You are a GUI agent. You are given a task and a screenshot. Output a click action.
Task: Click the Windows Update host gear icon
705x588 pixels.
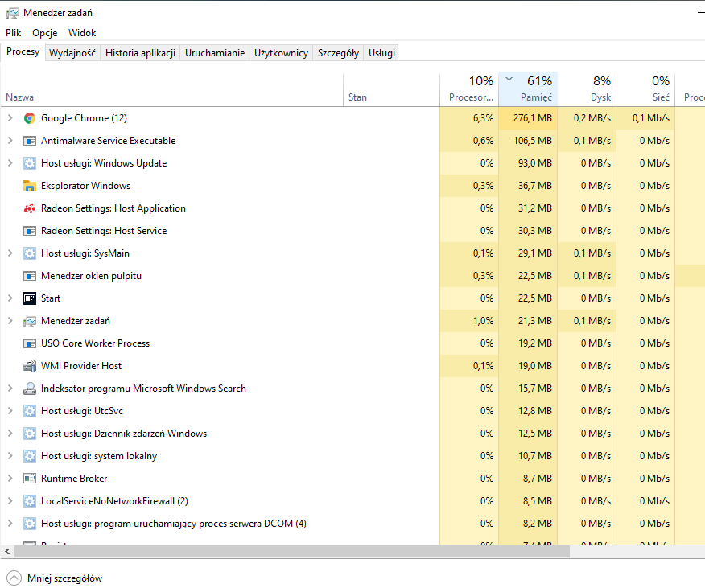[30, 163]
